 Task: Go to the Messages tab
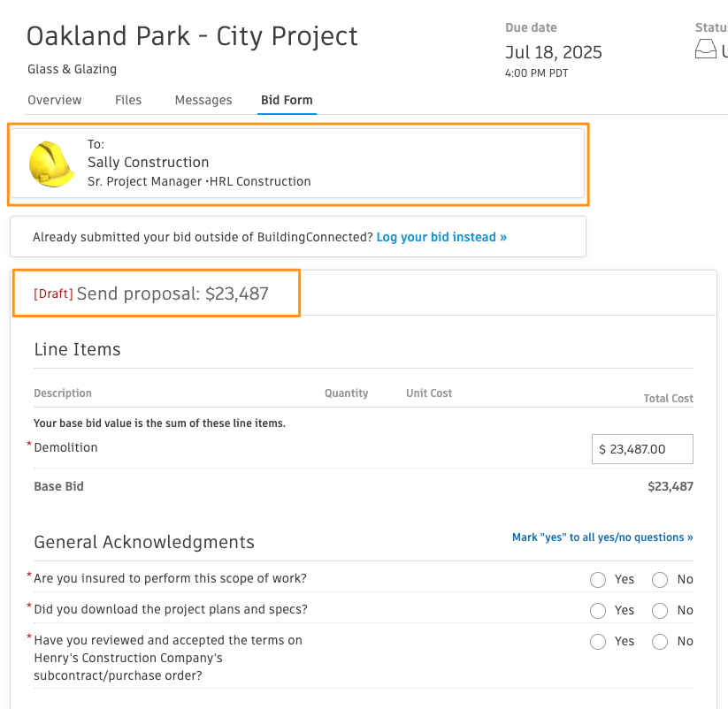click(203, 100)
